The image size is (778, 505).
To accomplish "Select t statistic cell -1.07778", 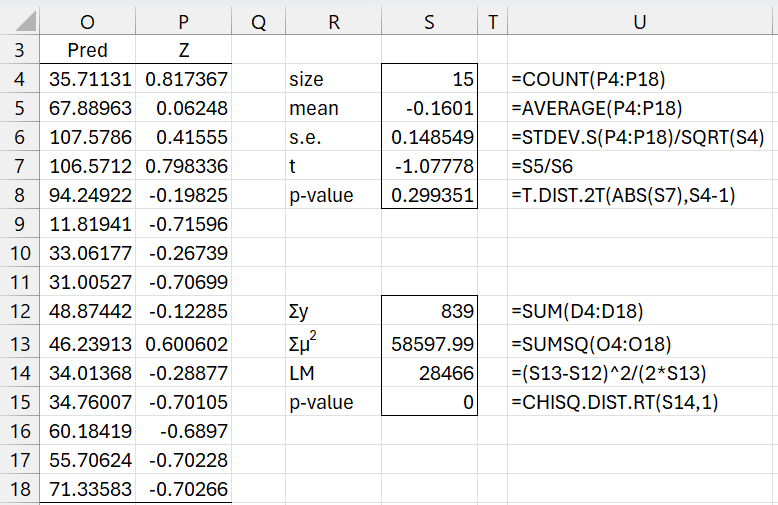I will coord(429,166).
